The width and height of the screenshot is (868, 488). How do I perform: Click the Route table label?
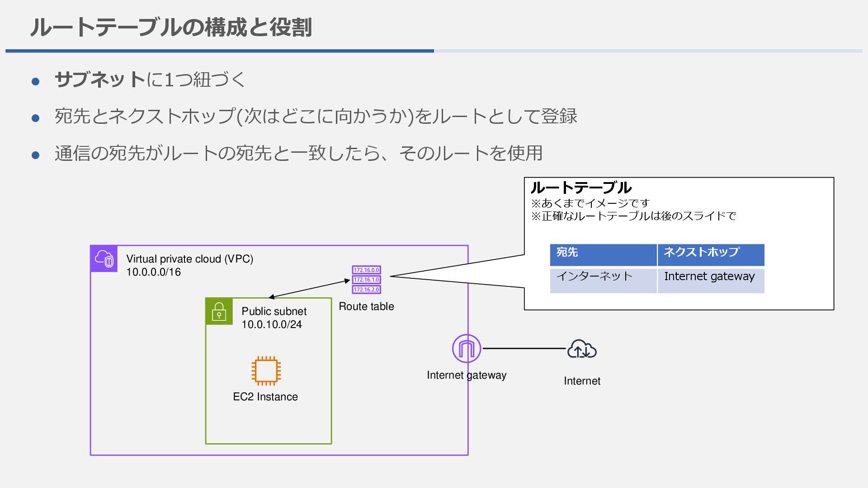coord(366,306)
